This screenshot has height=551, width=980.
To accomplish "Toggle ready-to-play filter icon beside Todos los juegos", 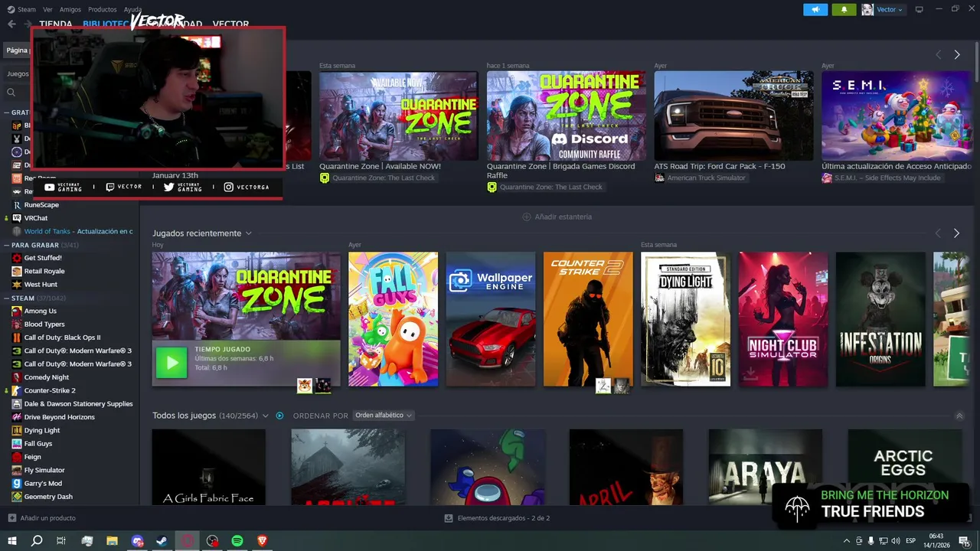I will coord(279,416).
